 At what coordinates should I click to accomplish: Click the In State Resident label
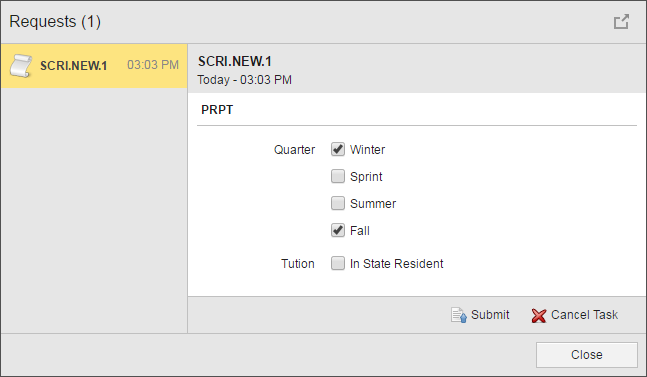click(x=396, y=264)
